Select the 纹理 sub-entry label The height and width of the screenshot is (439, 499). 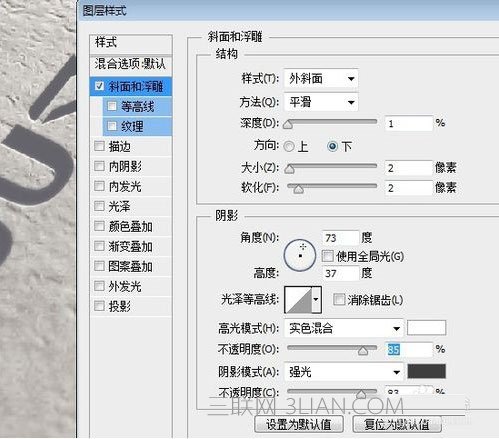point(132,126)
